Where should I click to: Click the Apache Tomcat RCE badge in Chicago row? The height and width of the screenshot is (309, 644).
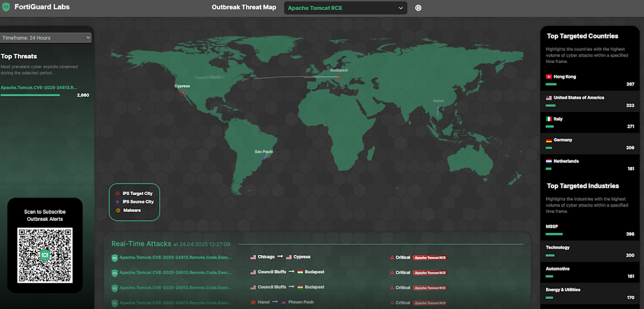click(430, 257)
